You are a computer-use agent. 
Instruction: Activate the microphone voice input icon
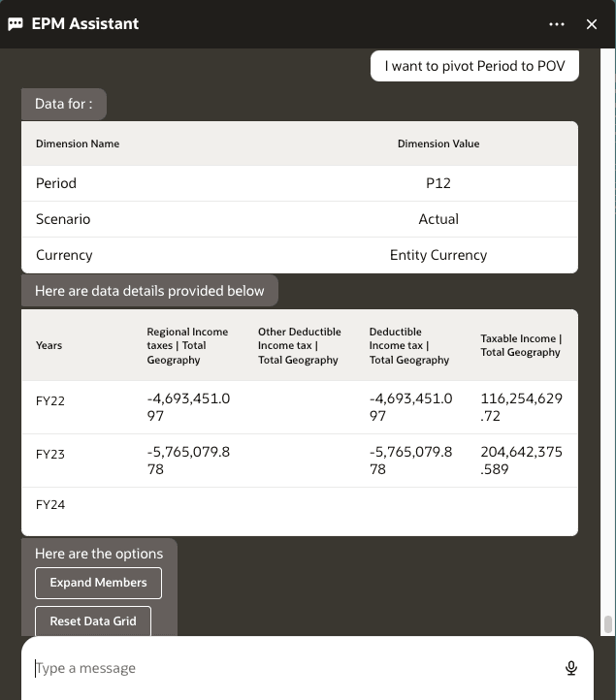(570, 668)
